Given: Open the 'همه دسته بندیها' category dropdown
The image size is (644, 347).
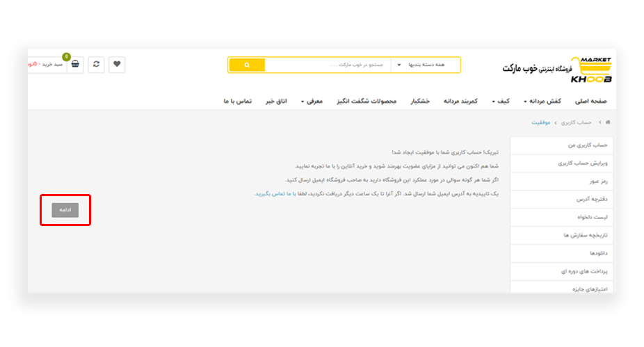Looking at the screenshot, I should 425,65.
